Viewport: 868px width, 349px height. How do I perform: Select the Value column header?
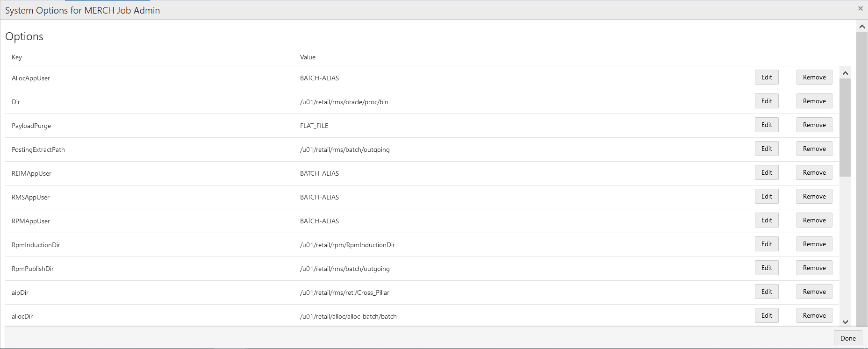coord(308,57)
